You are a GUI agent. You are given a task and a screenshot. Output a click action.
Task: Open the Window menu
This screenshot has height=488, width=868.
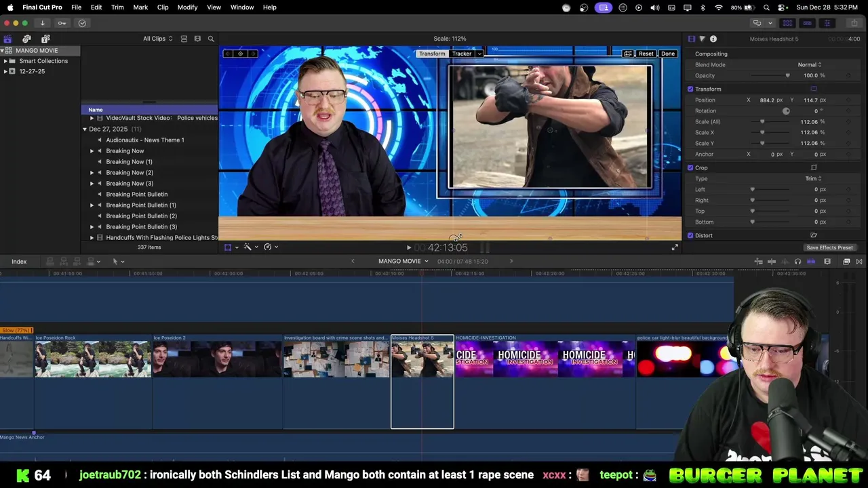coord(242,7)
